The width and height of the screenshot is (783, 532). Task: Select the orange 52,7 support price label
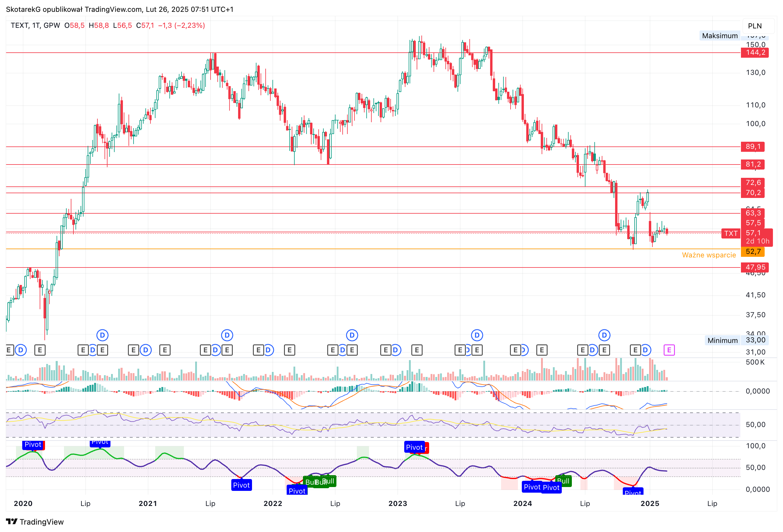753,252
